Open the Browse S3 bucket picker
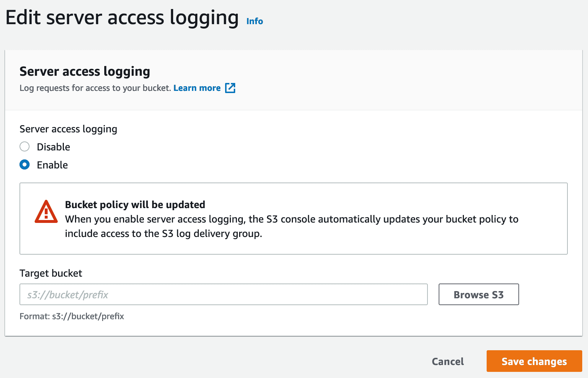 point(478,294)
